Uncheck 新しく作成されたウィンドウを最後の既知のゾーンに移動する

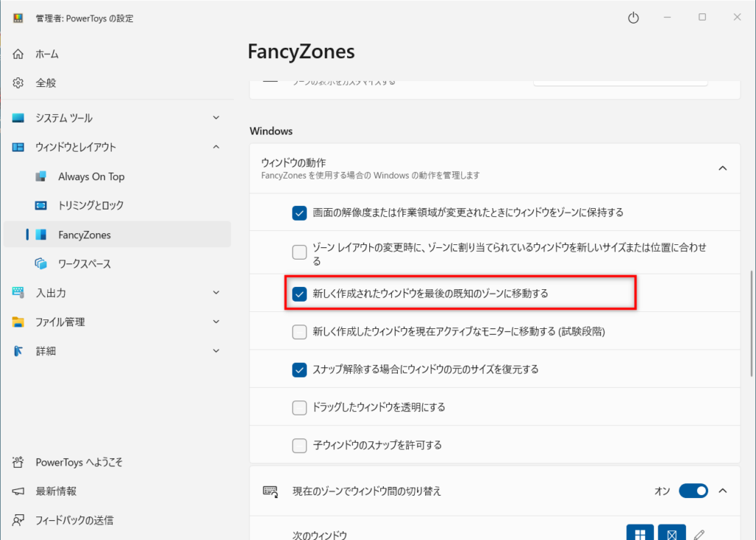click(299, 294)
